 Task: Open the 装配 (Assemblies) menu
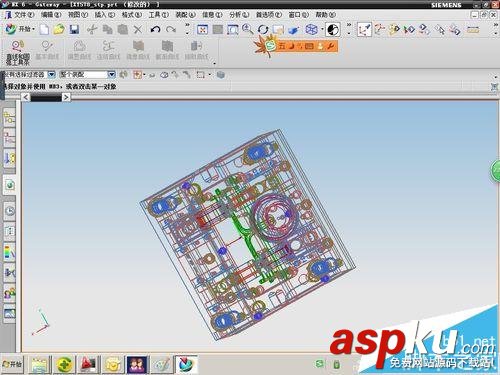[185, 15]
